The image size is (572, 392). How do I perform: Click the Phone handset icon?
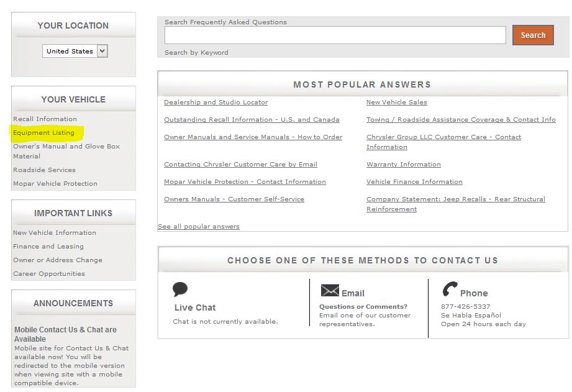[x=450, y=290]
